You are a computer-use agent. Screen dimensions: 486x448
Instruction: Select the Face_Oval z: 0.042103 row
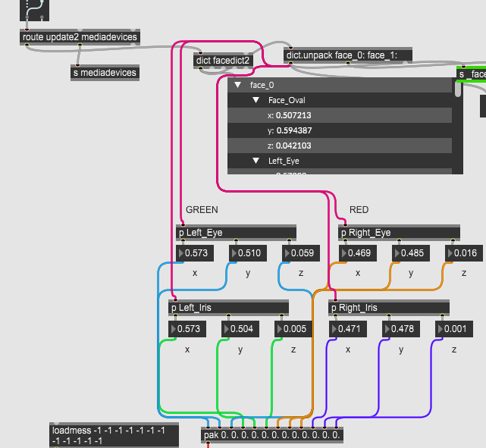pos(340,146)
